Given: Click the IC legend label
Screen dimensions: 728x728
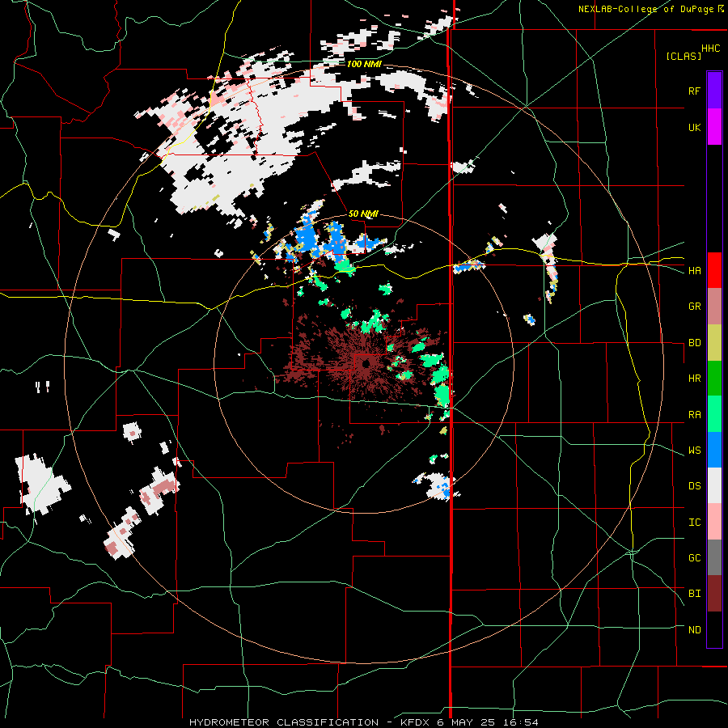Looking at the screenshot, I should [x=694, y=523].
